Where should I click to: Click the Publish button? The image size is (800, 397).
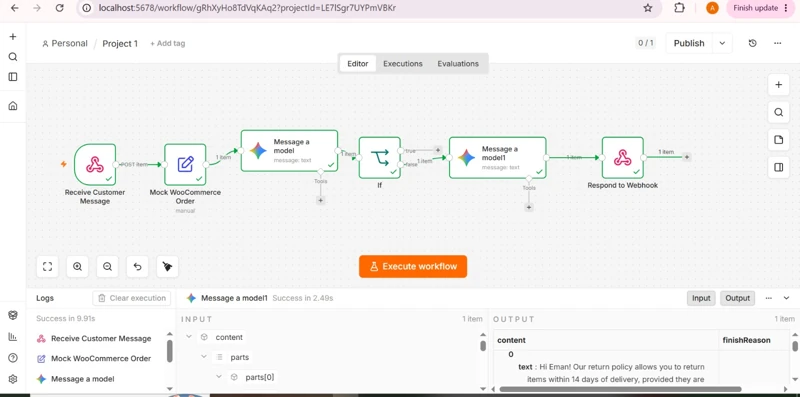[689, 43]
